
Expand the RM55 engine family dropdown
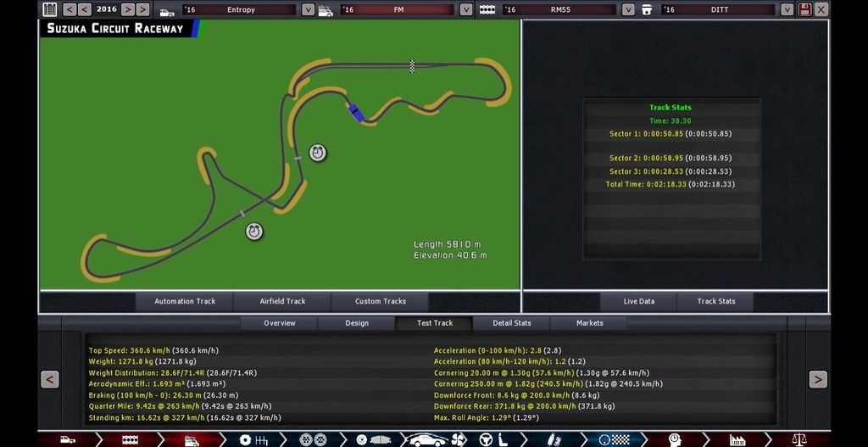627,9
